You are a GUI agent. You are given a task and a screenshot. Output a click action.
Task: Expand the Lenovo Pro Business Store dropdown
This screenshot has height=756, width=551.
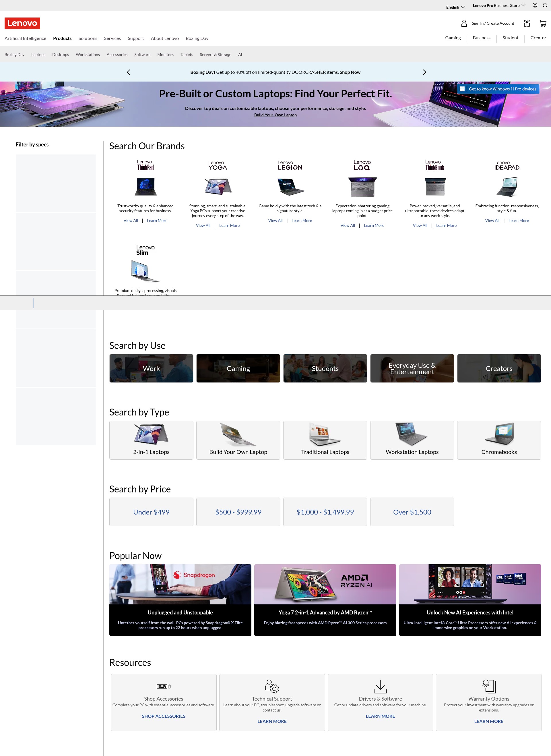(499, 5)
